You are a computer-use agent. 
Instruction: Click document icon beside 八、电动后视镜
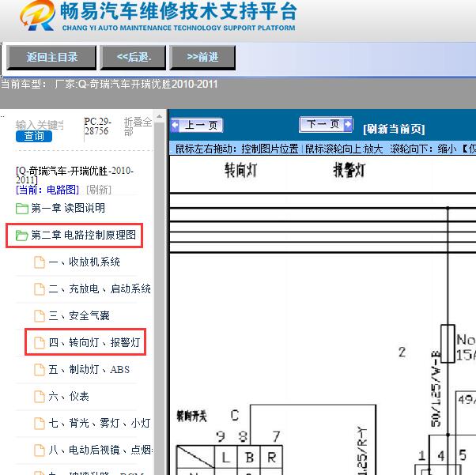(x=40, y=450)
